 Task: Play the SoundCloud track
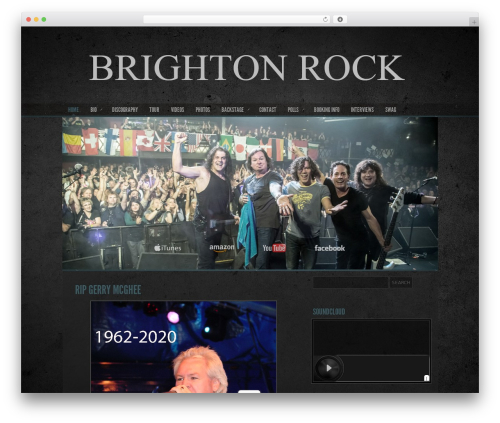(x=328, y=368)
